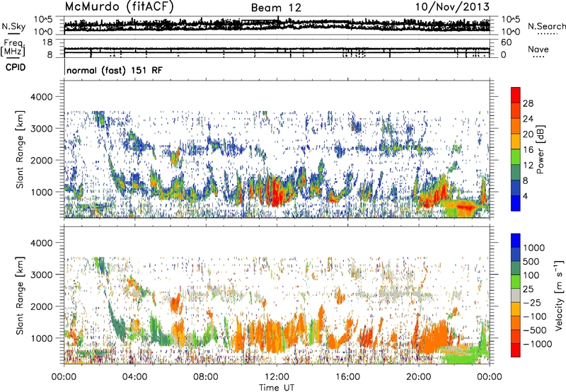The width and height of the screenshot is (566, 392).
Task: Click '2000' on velocity panel axis
Action: (x=43, y=306)
